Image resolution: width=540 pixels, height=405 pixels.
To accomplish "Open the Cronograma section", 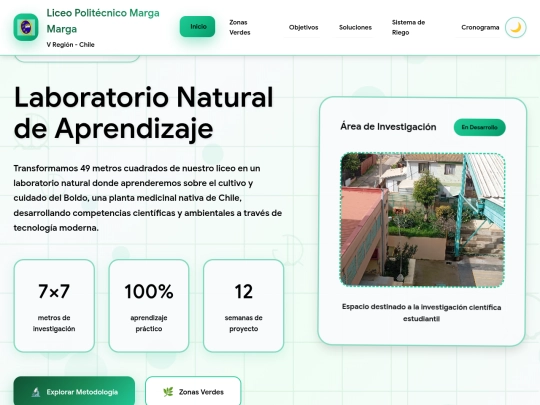I will click(480, 27).
